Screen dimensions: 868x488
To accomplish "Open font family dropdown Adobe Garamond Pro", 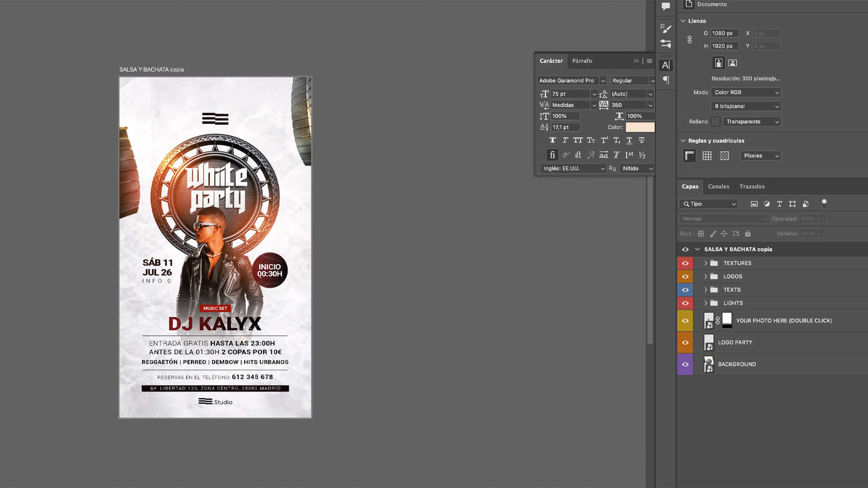I will tap(572, 81).
